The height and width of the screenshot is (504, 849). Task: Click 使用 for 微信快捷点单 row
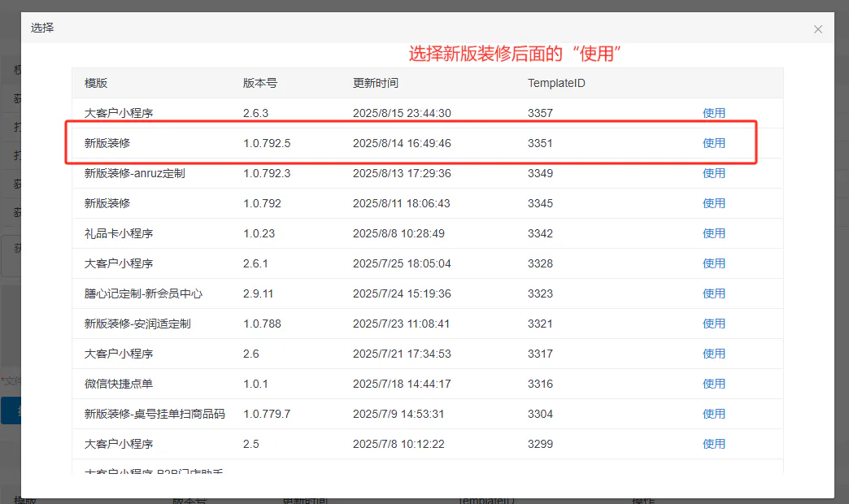click(x=714, y=384)
